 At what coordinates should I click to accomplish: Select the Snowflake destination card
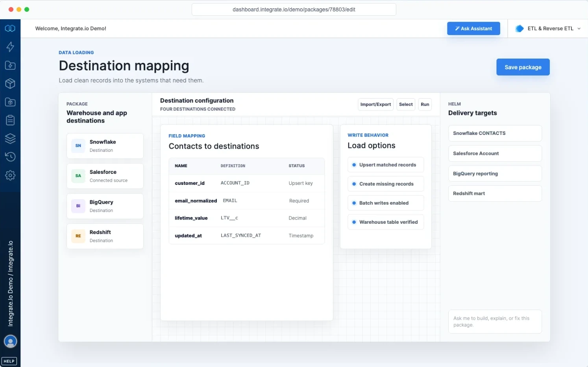tap(105, 146)
